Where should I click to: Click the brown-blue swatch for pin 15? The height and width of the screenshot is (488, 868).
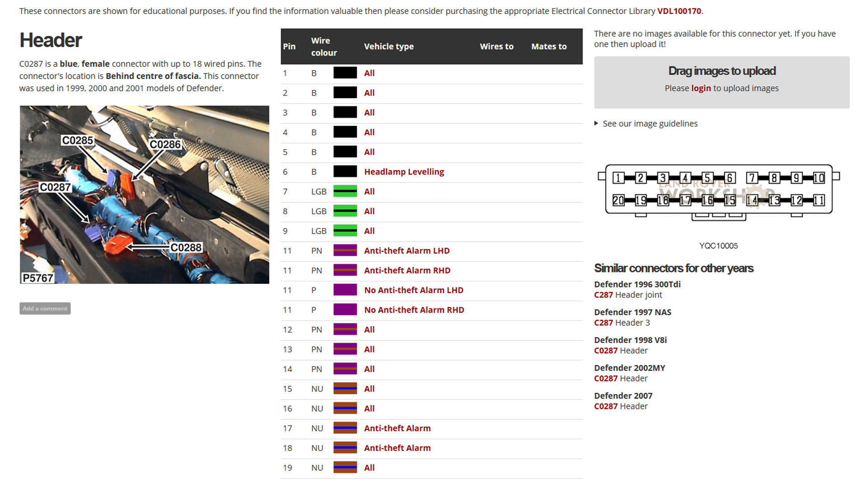tap(345, 389)
